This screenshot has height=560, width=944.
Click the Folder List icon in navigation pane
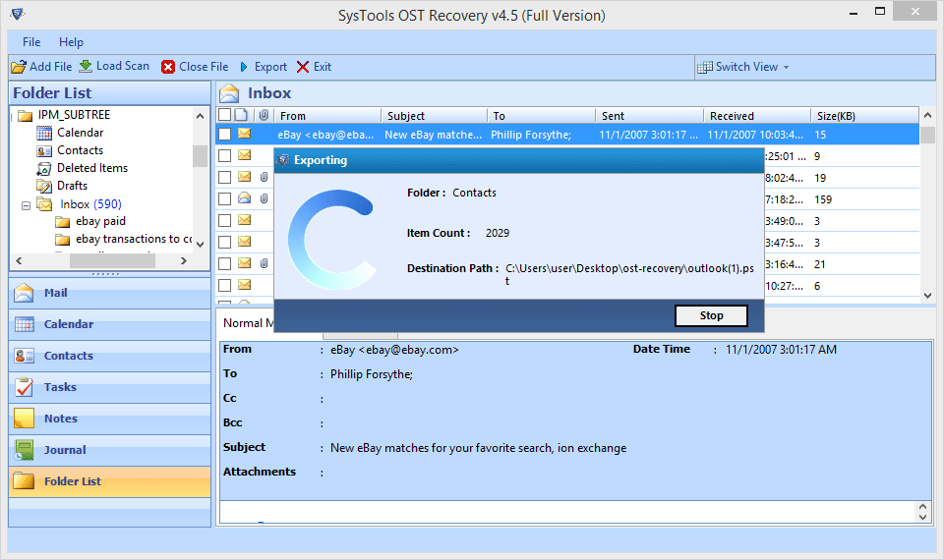24,481
